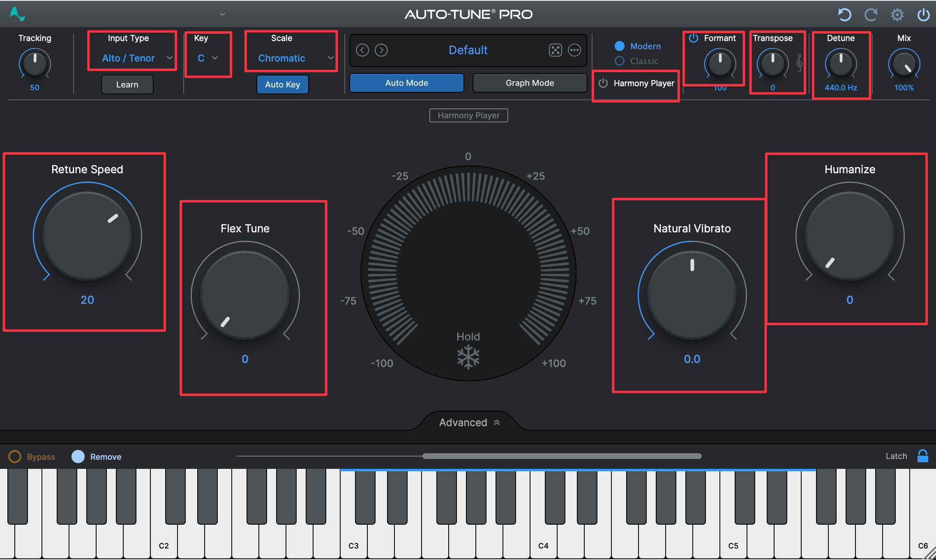Click the Tracking knob
This screenshot has height=560, width=936.
point(35,64)
